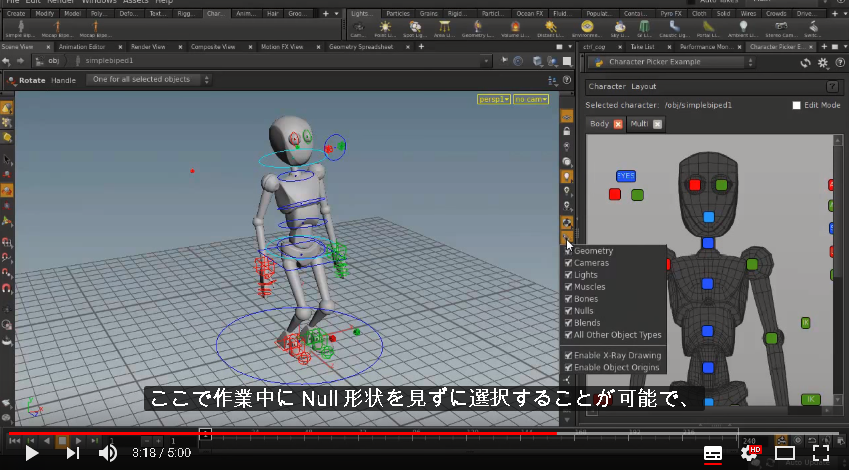Toggle subtitles button in video player
The width and height of the screenshot is (849, 470).
pos(713,453)
